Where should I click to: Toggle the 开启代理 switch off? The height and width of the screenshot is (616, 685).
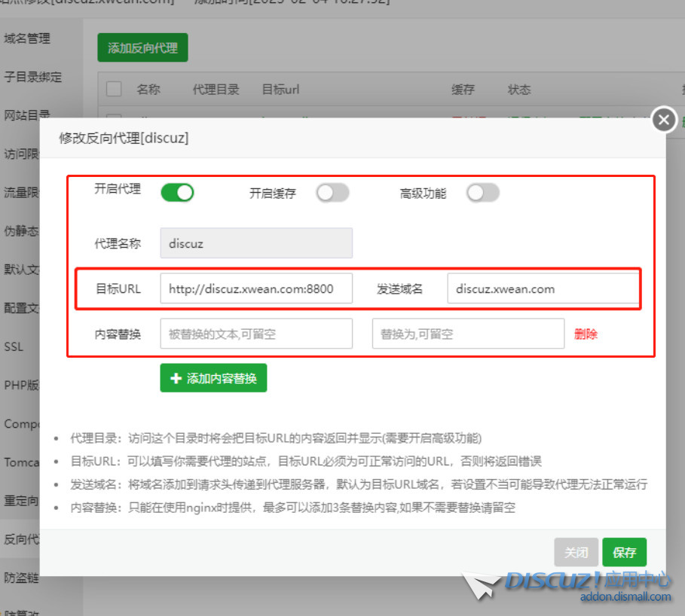(x=177, y=193)
